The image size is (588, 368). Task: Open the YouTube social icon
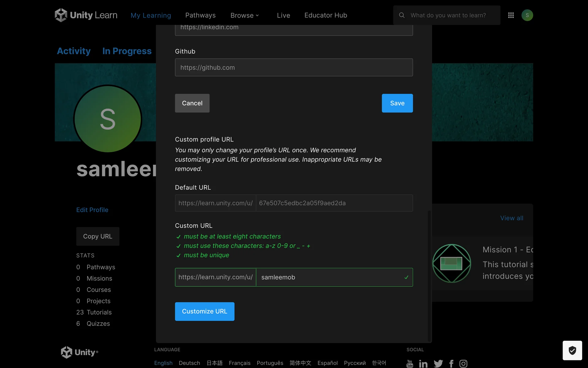[410, 363]
